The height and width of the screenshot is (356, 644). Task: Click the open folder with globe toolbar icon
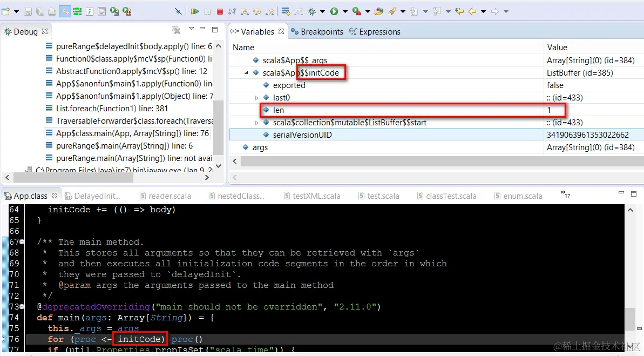point(379,11)
